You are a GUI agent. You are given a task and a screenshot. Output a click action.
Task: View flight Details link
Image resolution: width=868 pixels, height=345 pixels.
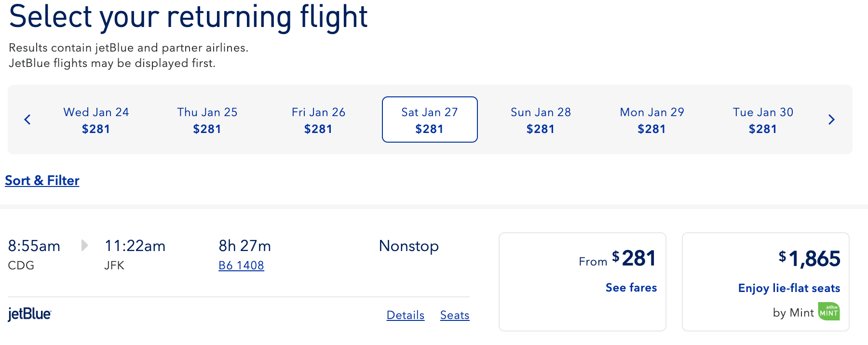(406, 315)
